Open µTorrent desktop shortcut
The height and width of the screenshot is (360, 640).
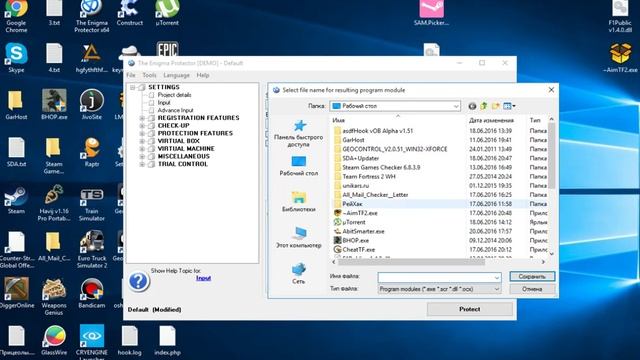point(167,14)
